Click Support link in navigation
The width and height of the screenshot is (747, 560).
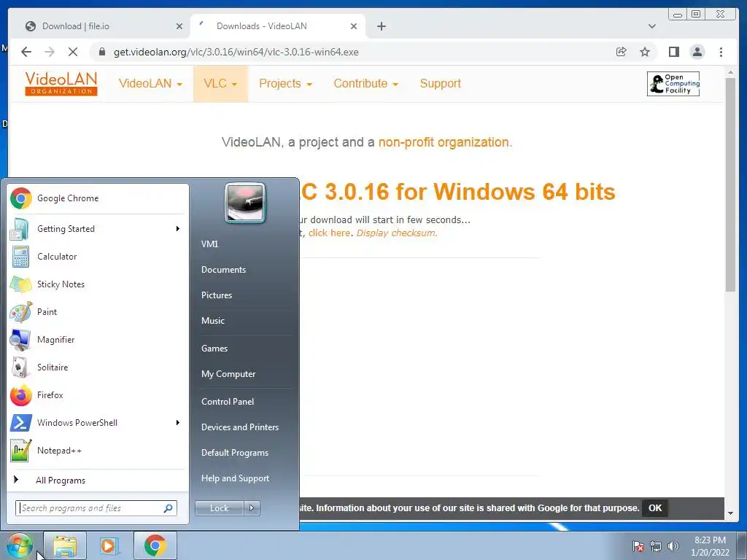pyautogui.click(x=440, y=84)
